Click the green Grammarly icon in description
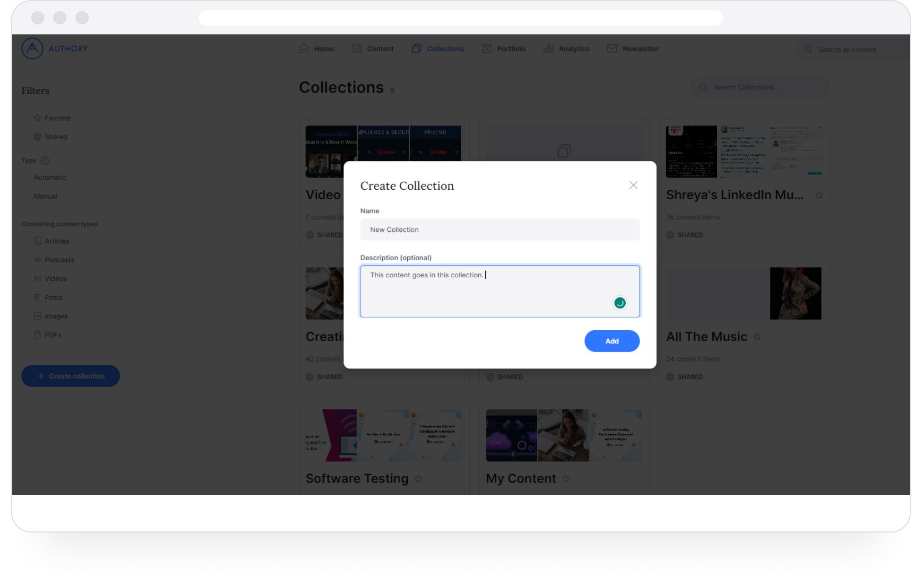Image resolution: width=922 pixels, height=588 pixels. pyautogui.click(x=620, y=303)
